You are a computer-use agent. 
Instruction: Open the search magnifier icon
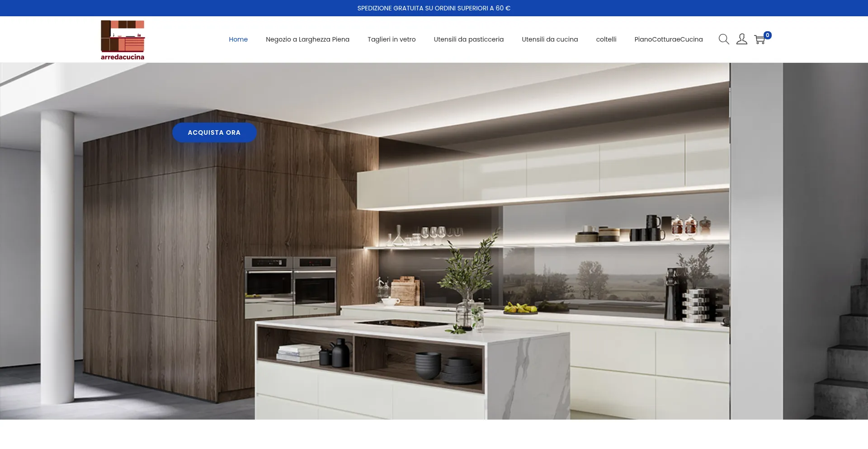pos(723,39)
